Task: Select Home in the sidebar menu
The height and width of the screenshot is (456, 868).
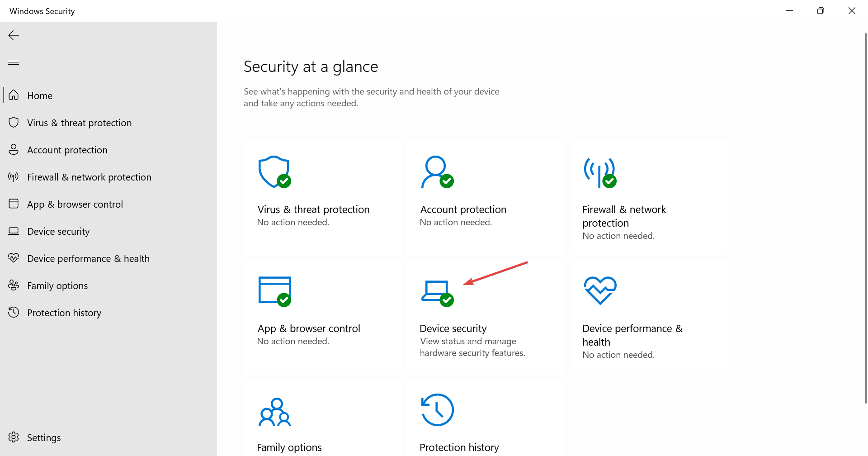Action: tap(39, 95)
